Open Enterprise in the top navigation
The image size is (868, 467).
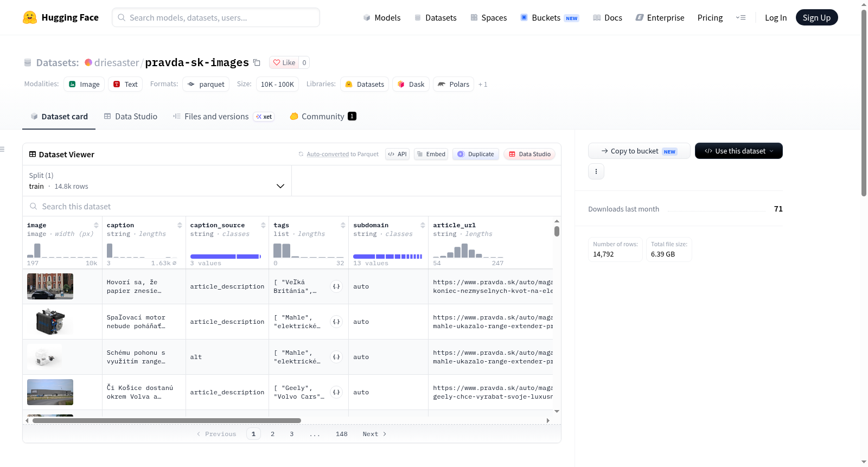coord(660,18)
